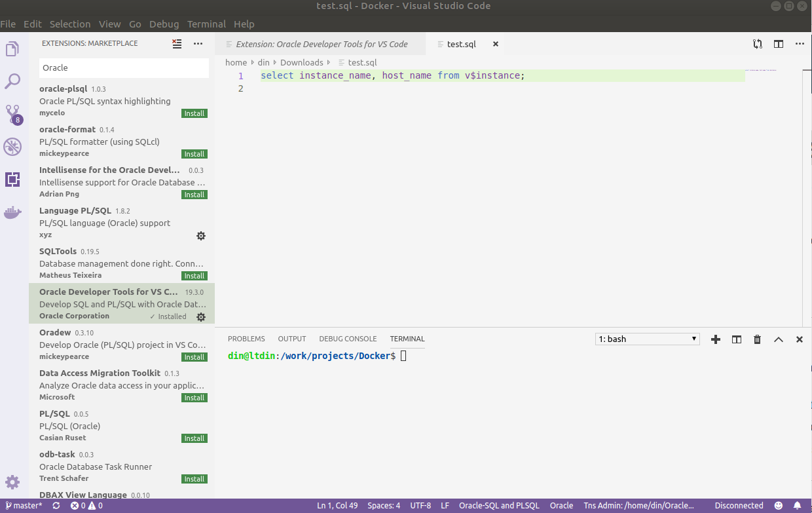Open the 1: bash terminal selector
This screenshot has width=812, height=513.
pyautogui.click(x=647, y=339)
